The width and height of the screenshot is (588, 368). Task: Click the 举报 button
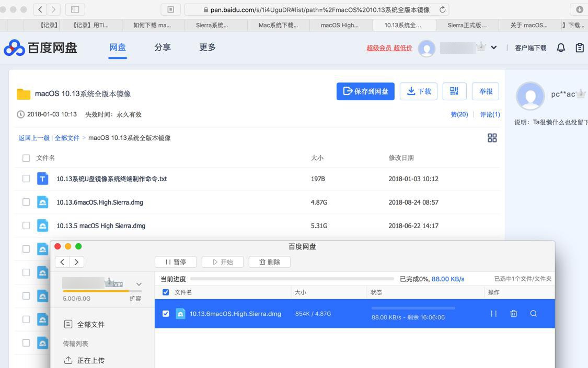485,91
